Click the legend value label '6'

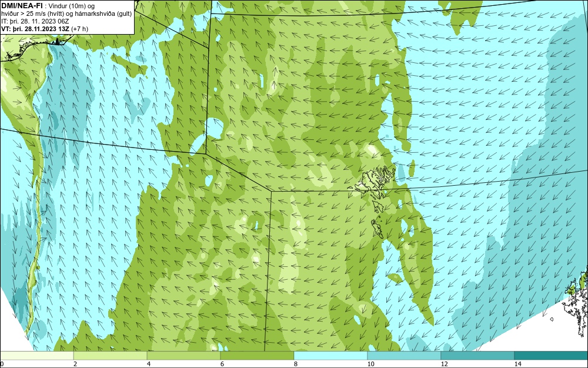point(222,364)
